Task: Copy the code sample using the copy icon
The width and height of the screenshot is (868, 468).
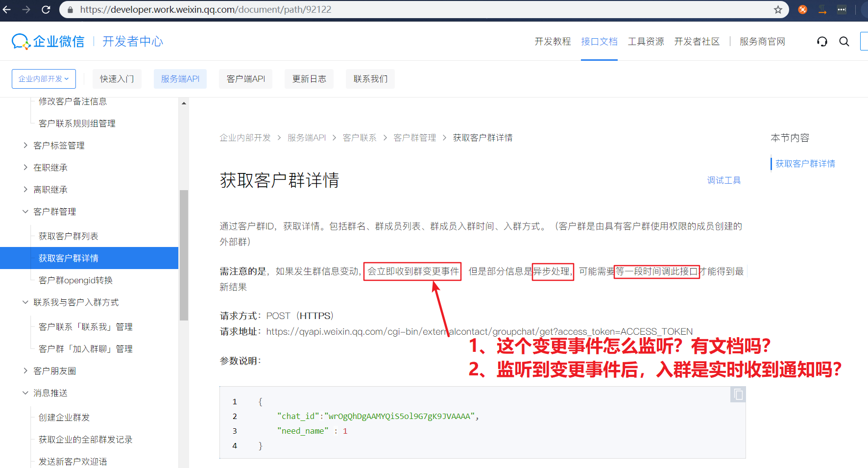Action: coord(738,394)
